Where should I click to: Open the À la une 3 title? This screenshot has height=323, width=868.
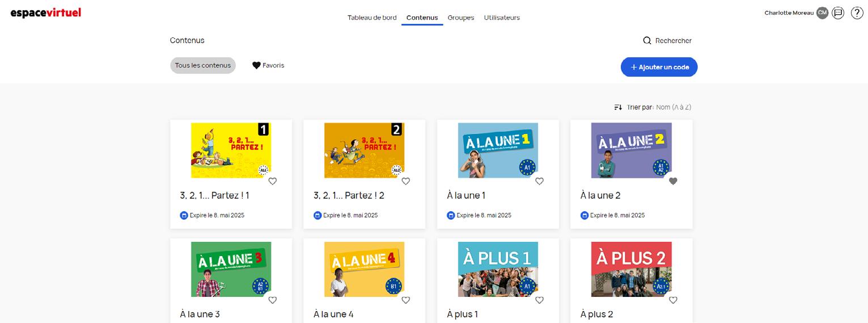200,314
